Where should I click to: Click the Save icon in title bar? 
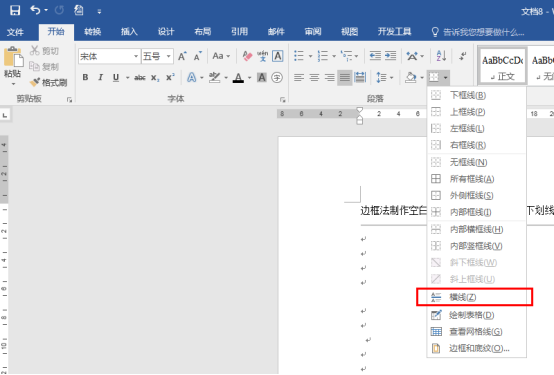pos(15,10)
